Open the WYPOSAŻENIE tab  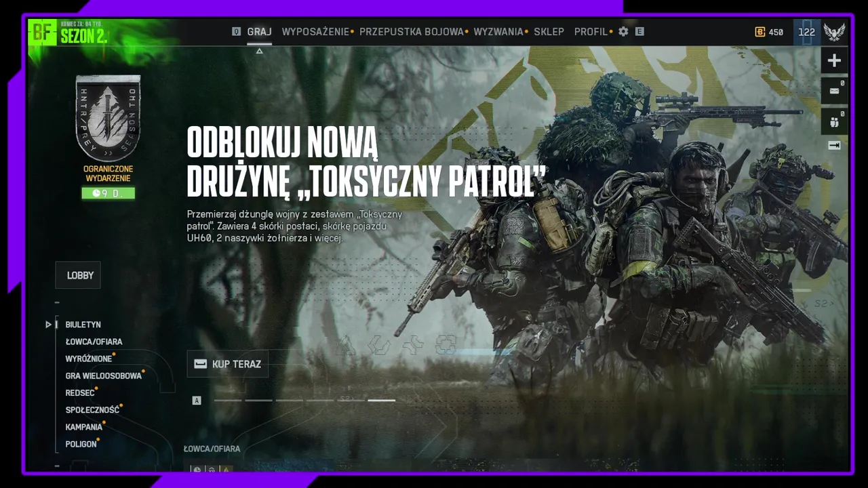[315, 32]
